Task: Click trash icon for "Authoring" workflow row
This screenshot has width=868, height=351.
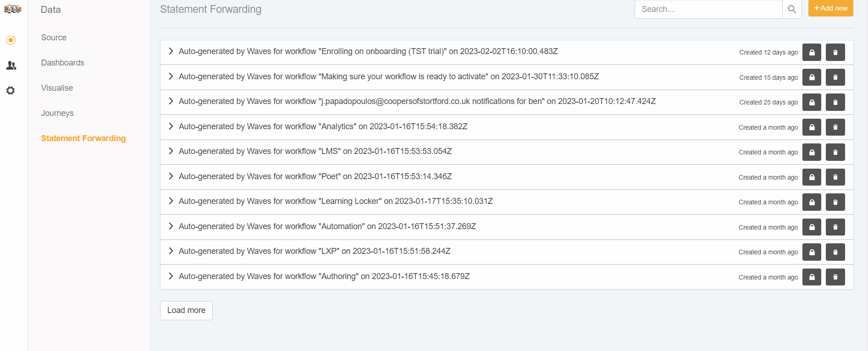Action: pos(835,277)
